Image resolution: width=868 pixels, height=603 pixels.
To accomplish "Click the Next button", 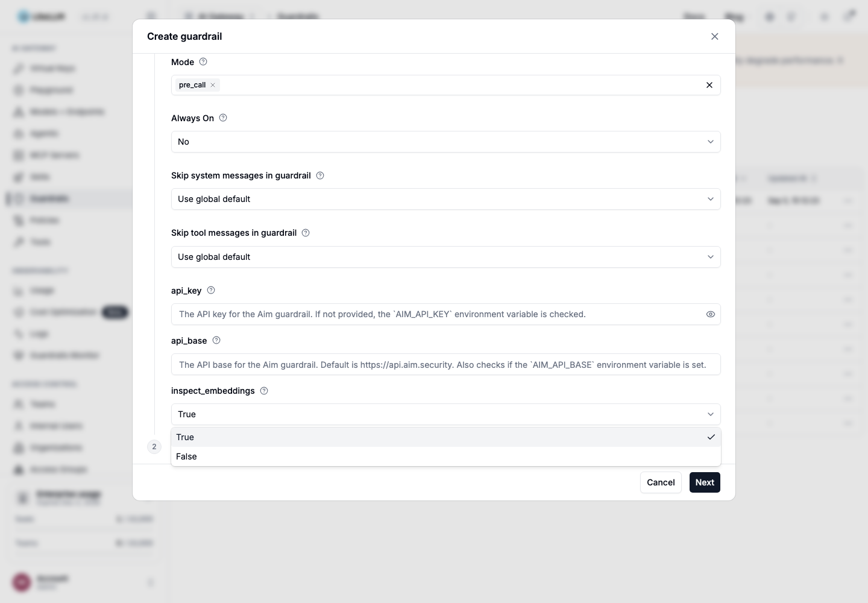I will [x=705, y=482].
